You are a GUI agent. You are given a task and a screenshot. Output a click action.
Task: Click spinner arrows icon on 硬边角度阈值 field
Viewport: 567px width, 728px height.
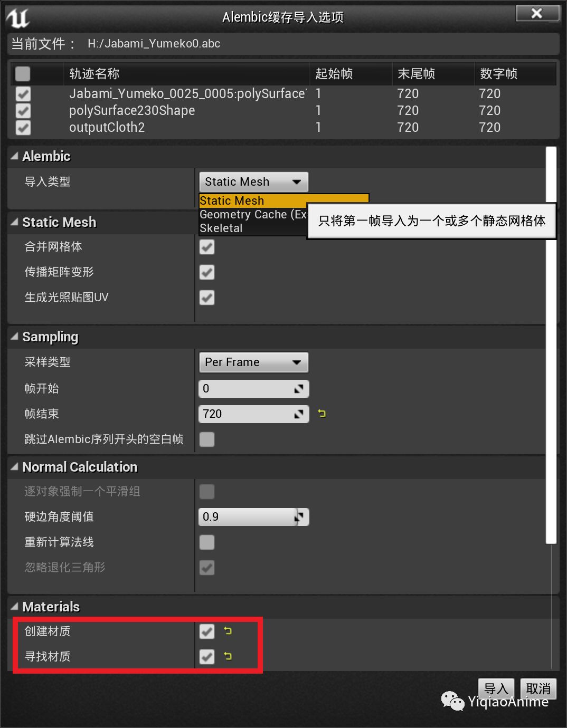tap(299, 516)
